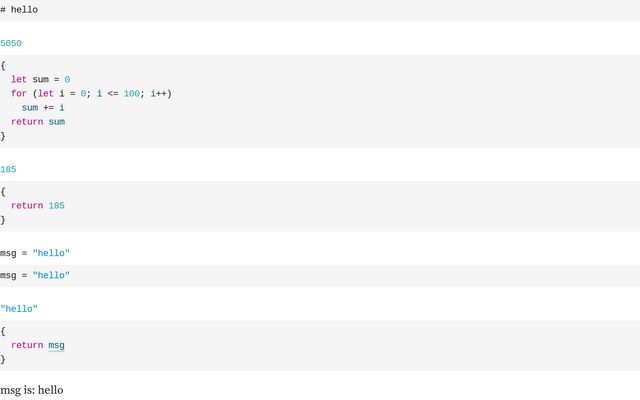Edit the msg = "hello" code cell
The width and height of the screenshot is (640, 400).
[35, 275]
